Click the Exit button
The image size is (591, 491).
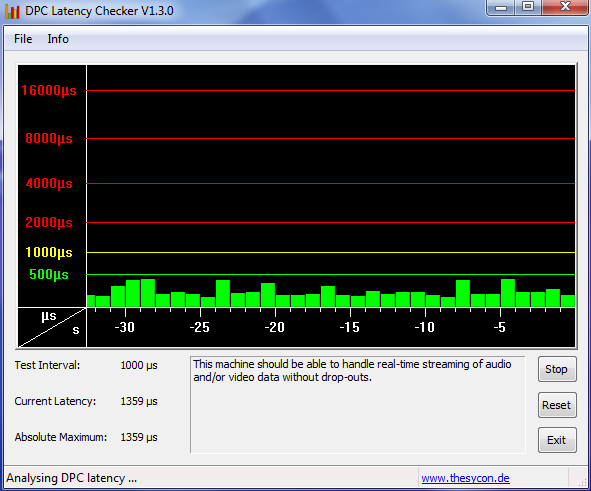point(557,440)
